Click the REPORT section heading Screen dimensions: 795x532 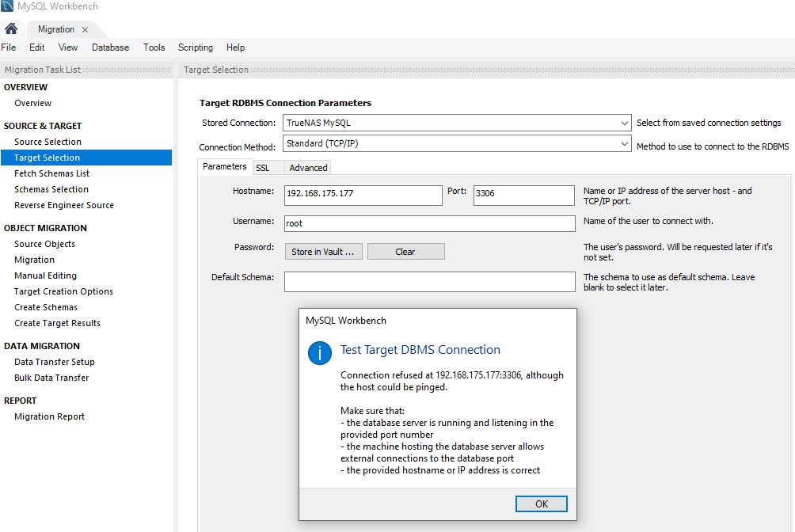[x=21, y=401]
